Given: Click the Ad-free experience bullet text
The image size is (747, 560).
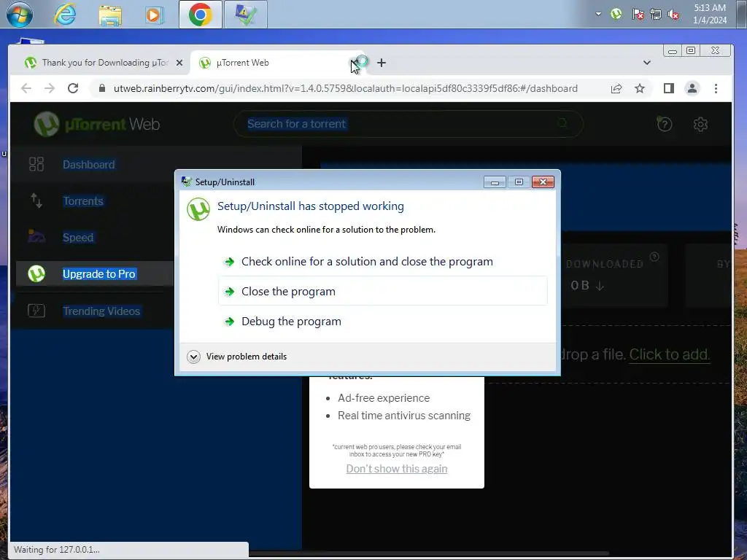Looking at the screenshot, I should [x=384, y=397].
